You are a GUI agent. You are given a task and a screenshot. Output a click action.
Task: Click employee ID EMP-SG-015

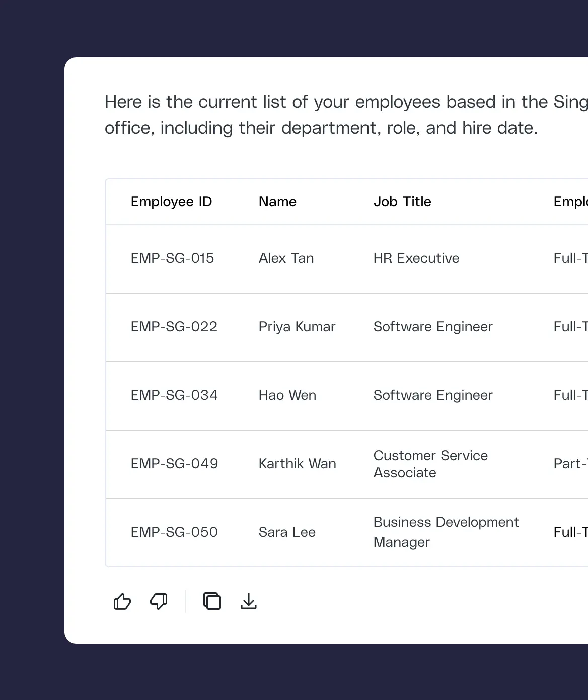172,258
